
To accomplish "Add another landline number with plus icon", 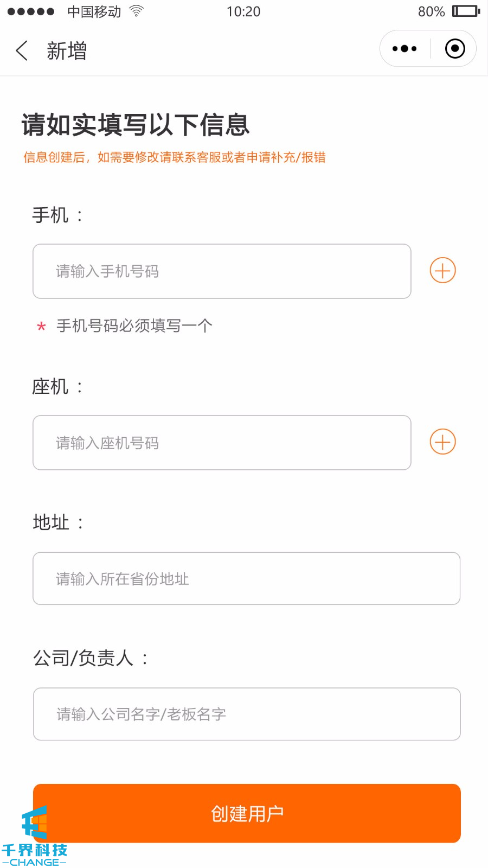I will [442, 442].
